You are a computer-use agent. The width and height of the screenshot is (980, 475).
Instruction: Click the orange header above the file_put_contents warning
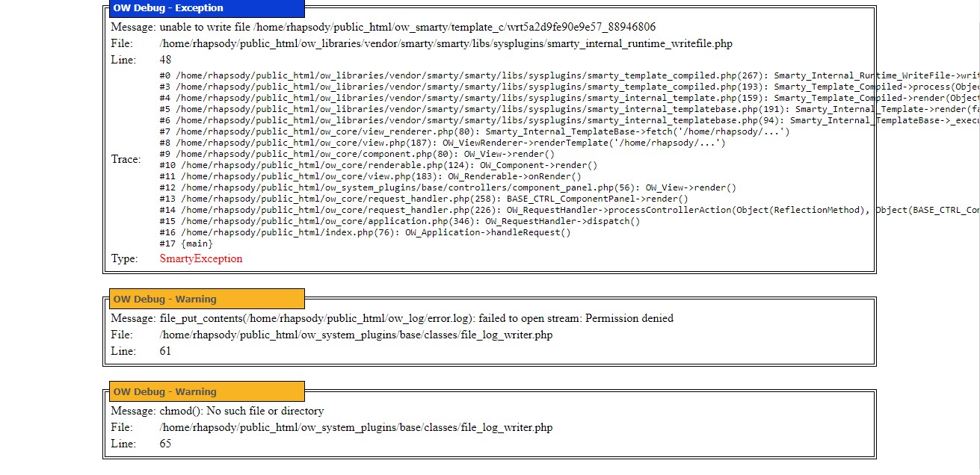pyautogui.click(x=207, y=299)
